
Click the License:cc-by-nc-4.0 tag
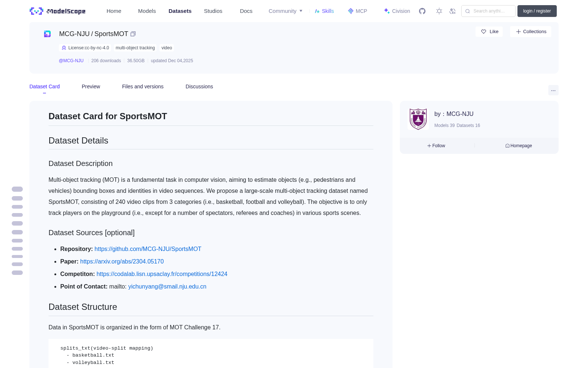pyautogui.click(x=85, y=48)
